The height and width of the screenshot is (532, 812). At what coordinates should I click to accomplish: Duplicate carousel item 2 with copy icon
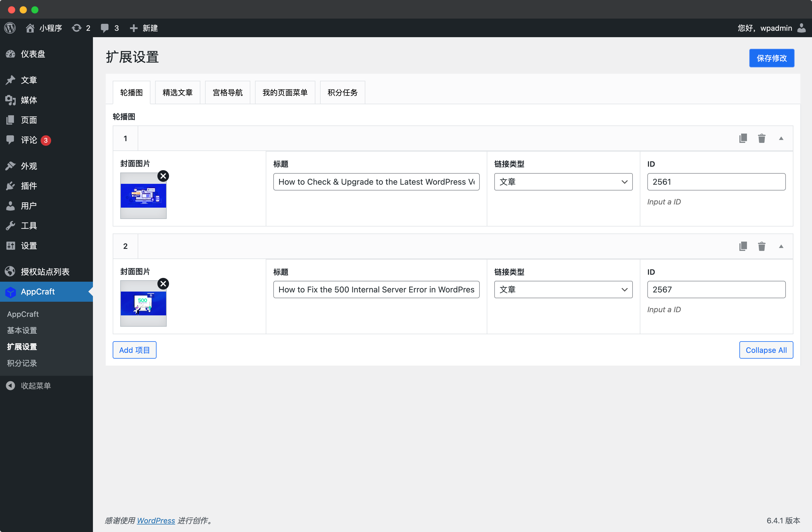(x=743, y=246)
